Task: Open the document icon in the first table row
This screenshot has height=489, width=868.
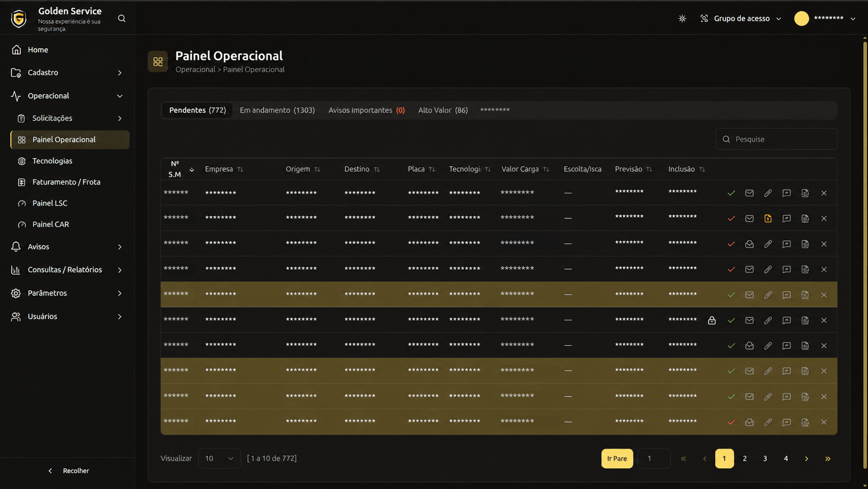Action: [x=805, y=193]
